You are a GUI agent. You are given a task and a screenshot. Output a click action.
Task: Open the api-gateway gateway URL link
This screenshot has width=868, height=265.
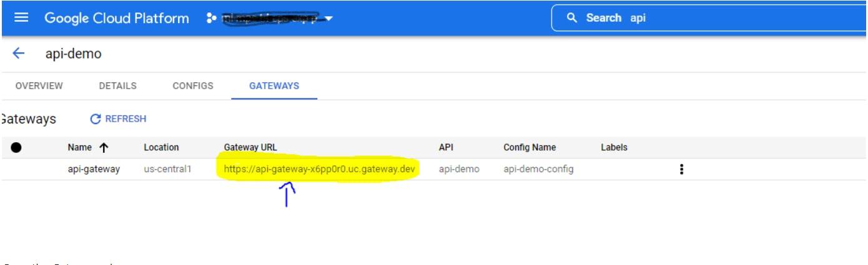(320, 169)
